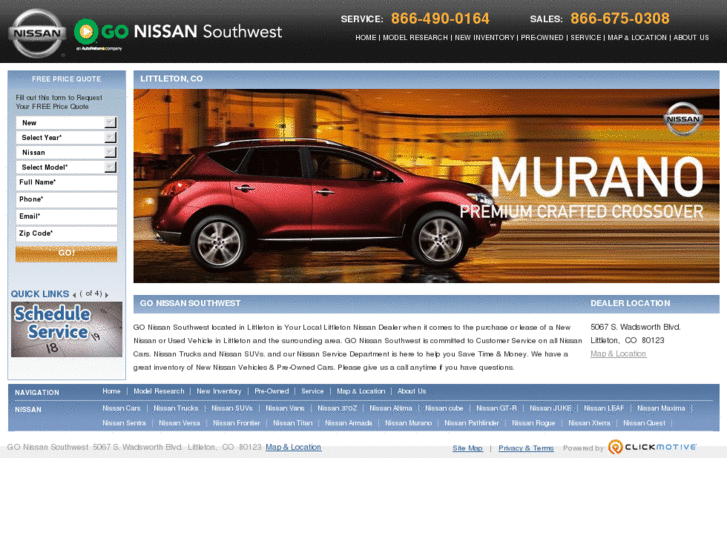Open the Nissan cube link
The image size is (727, 545).
(x=444, y=409)
